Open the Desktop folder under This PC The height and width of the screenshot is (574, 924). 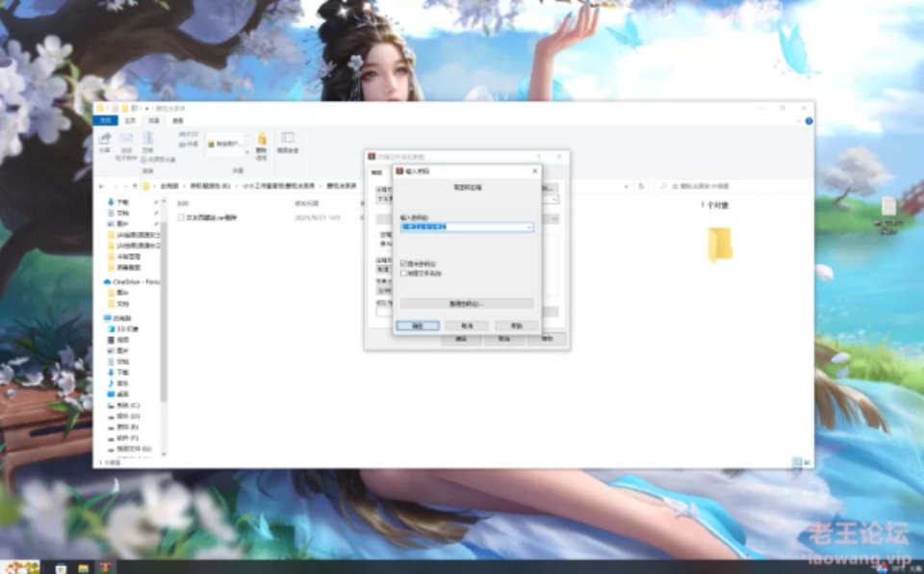[118, 394]
